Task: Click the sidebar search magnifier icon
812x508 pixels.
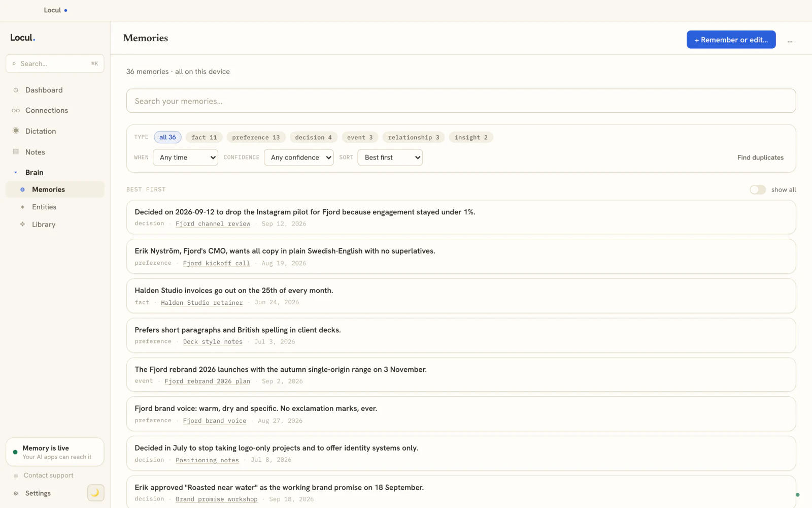Action: (14, 63)
